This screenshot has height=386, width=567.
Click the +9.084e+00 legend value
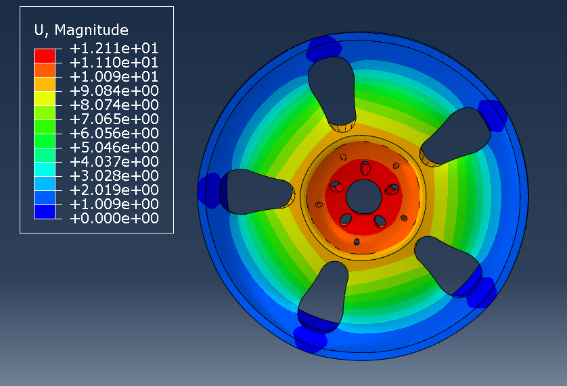(x=114, y=91)
